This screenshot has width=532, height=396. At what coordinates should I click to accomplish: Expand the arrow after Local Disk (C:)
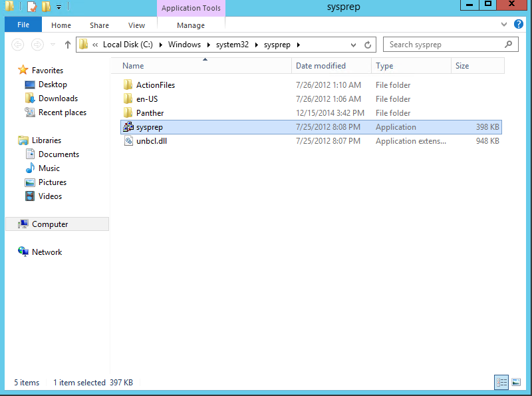click(x=160, y=45)
